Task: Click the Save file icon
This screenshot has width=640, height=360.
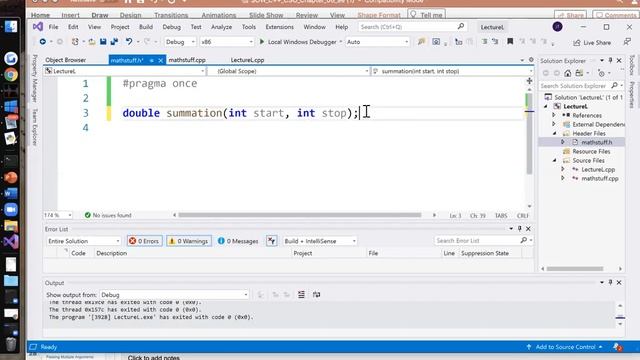Action: (103, 42)
